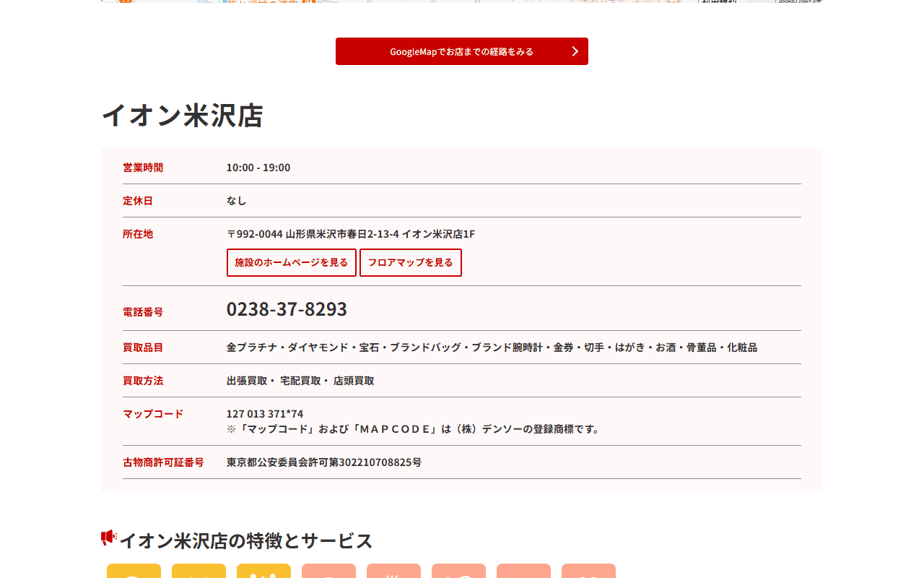
Task: Open 施設のホームページを見る link
Action: pyautogui.click(x=292, y=262)
